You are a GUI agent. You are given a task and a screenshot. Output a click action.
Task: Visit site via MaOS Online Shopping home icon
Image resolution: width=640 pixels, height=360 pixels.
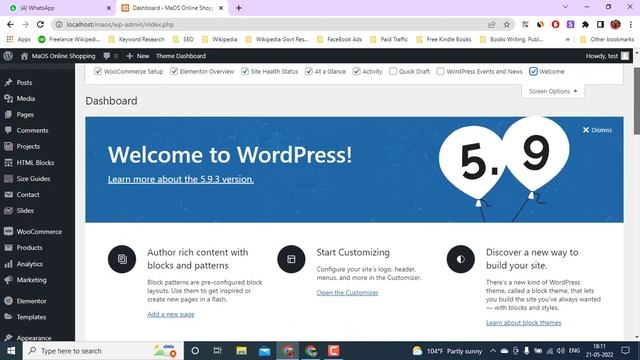pos(24,56)
